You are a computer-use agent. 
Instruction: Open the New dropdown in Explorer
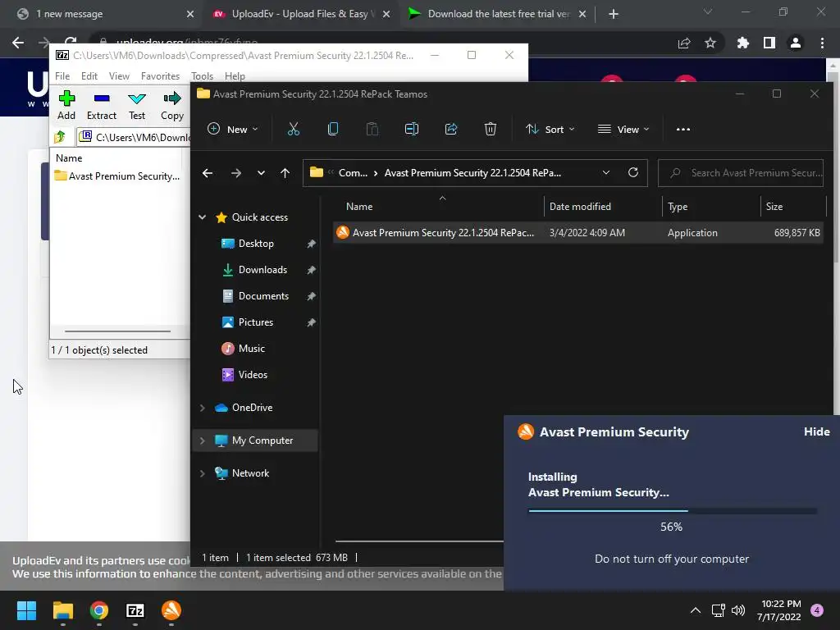[x=232, y=129]
